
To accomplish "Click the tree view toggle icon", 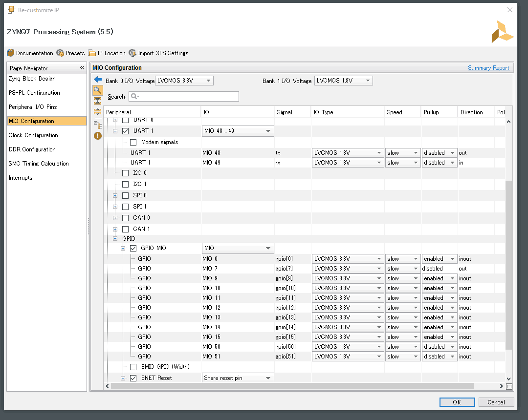I will (x=98, y=125).
